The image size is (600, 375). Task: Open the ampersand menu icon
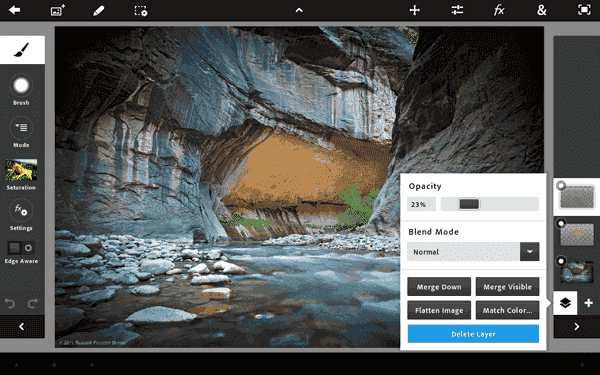(541, 10)
